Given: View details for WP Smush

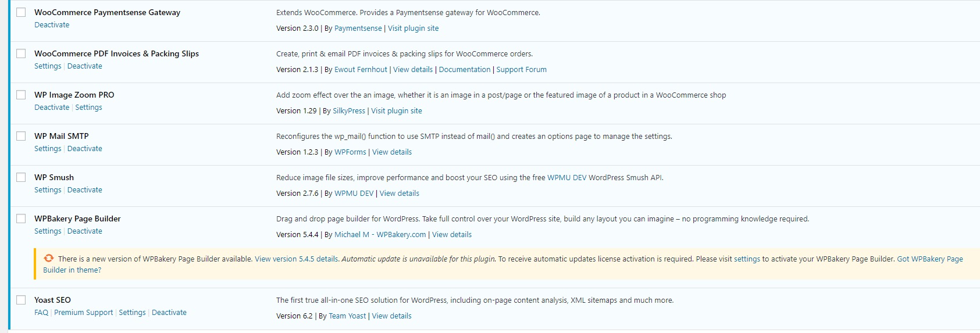Looking at the screenshot, I should click(400, 194).
